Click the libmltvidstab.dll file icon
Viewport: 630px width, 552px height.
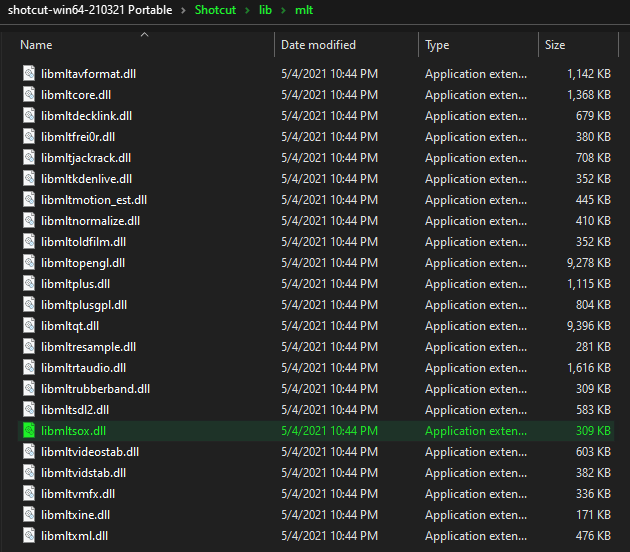click(x=29, y=472)
